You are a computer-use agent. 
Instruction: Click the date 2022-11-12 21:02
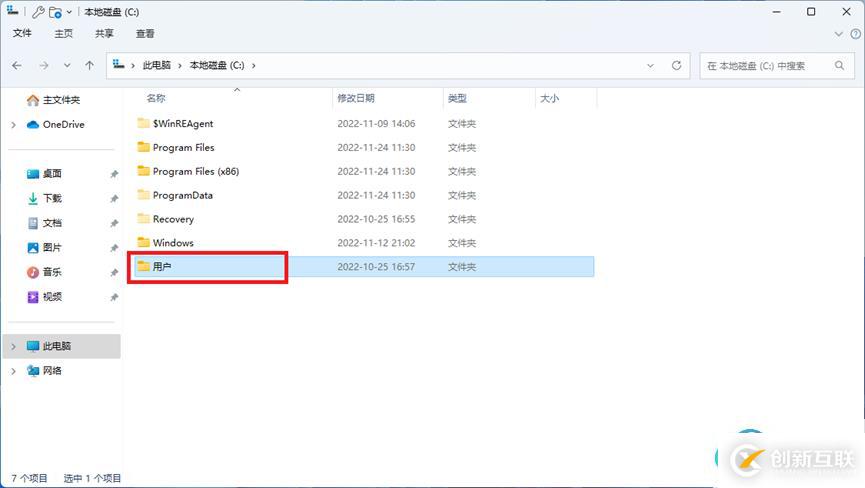point(376,243)
